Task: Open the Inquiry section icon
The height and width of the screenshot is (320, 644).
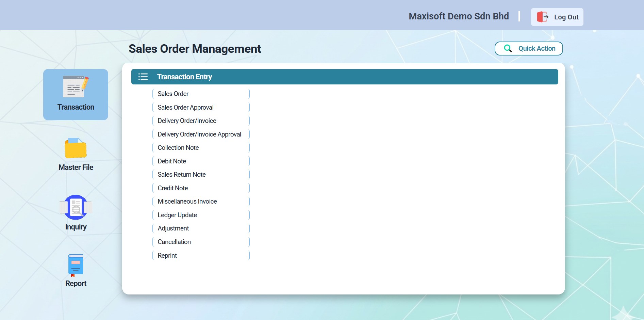Action: click(x=76, y=207)
